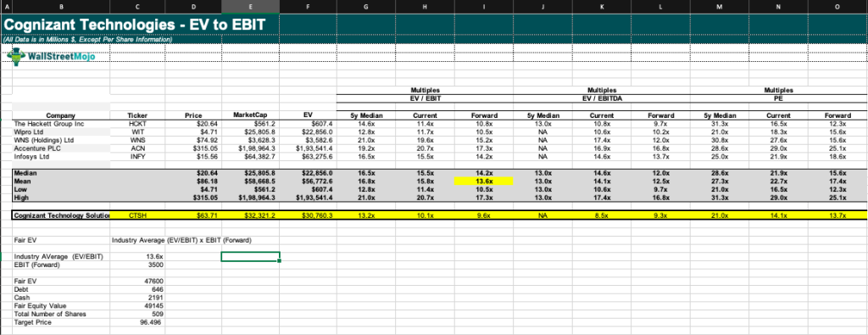
Task: Click the 'EV / EBITDA' multiples heading
Action: pyautogui.click(x=602, y=99)
